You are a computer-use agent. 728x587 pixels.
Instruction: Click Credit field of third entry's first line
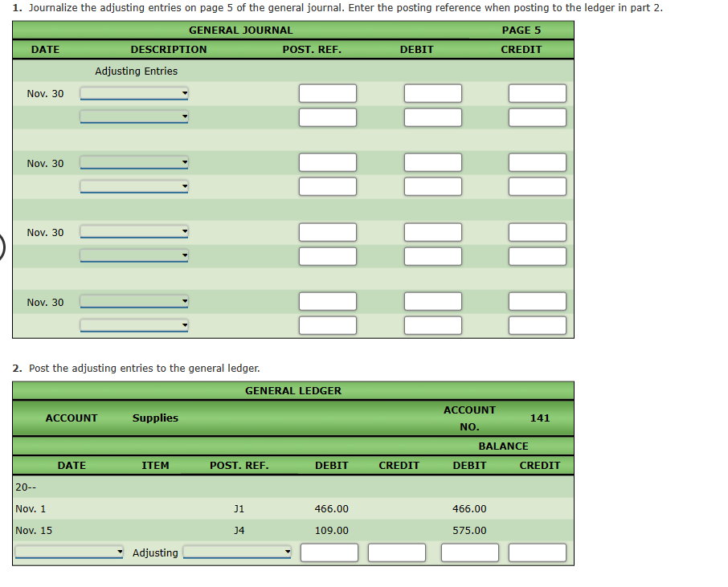[538, 233]
